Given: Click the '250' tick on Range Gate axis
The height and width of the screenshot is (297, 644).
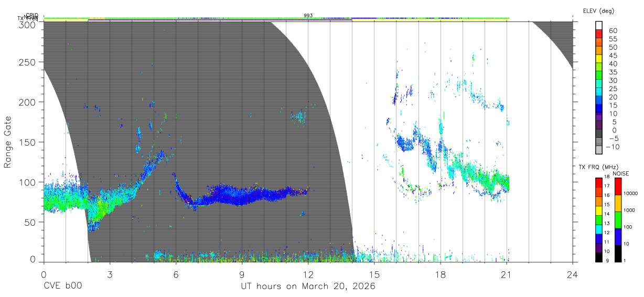Looking at the screenshot, I should pos(27,62).
